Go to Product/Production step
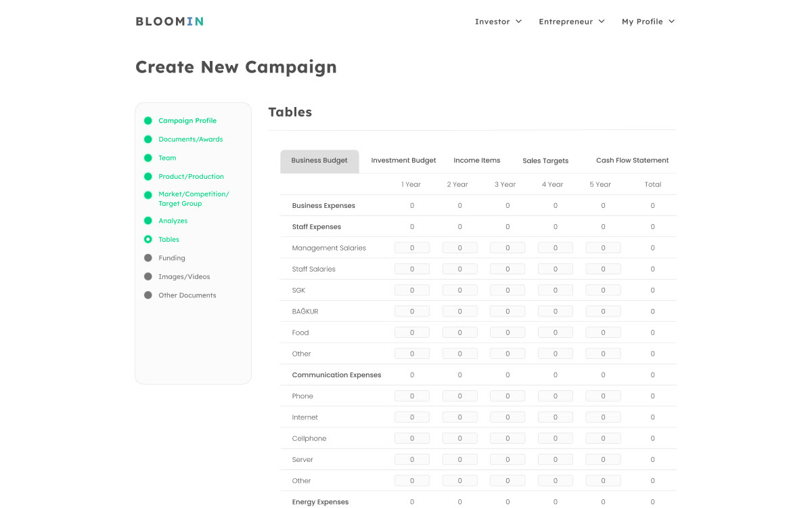Viewport: 812px width, 508px height. point(191,177)
